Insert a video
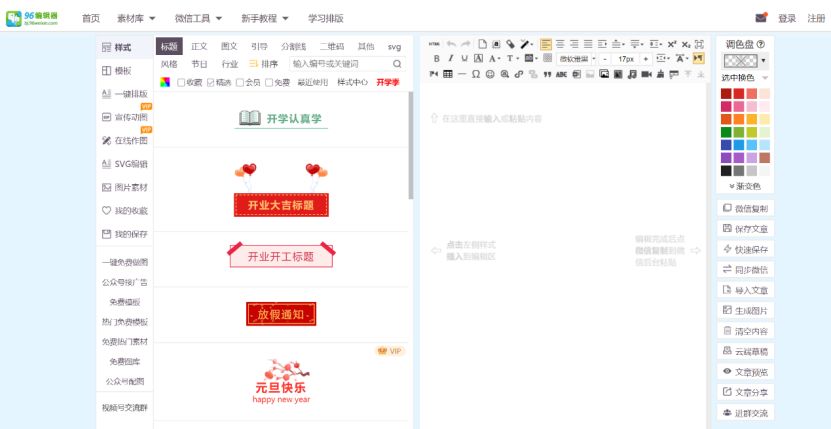Image resolution: width=831 pixels, height=429 pixels. point(646,74)
